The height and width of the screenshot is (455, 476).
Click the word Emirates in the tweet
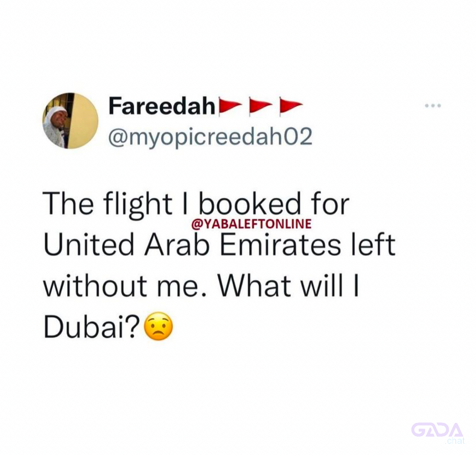[x=280, y=245]
